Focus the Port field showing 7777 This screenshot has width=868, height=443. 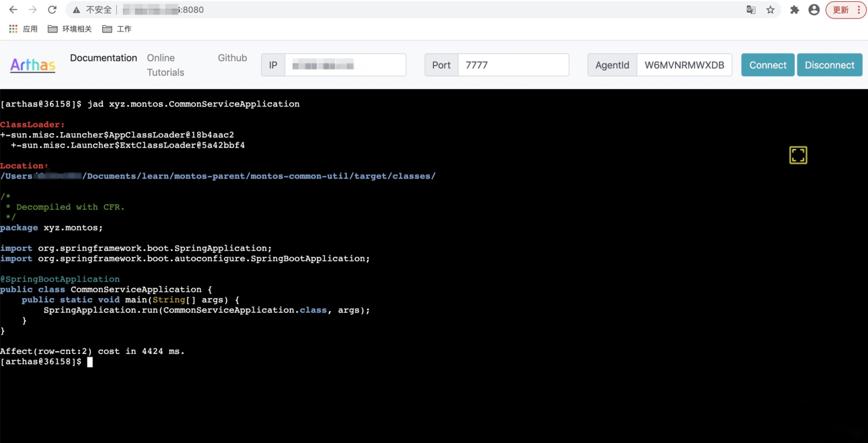513,65
